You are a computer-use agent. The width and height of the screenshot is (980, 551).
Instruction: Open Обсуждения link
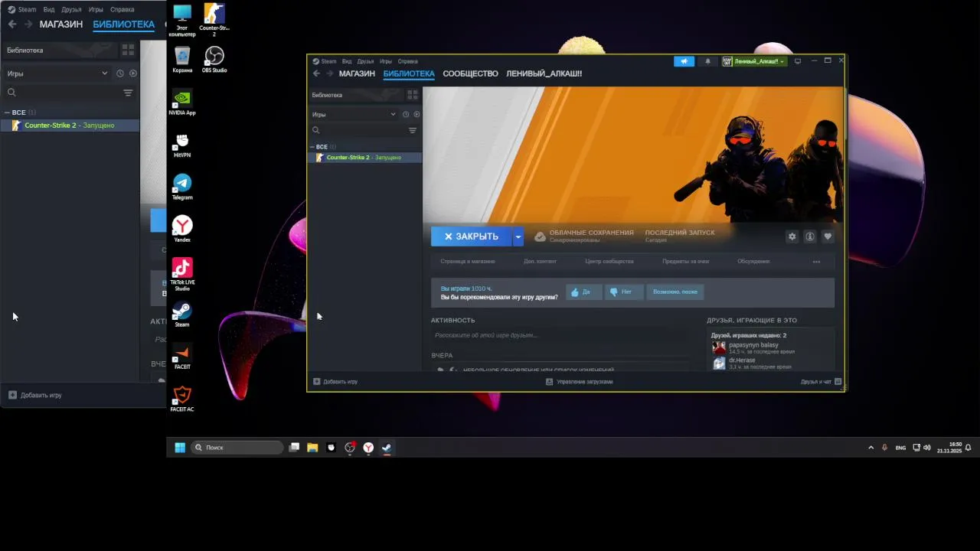pyautogui.click(x=753, y=261)
